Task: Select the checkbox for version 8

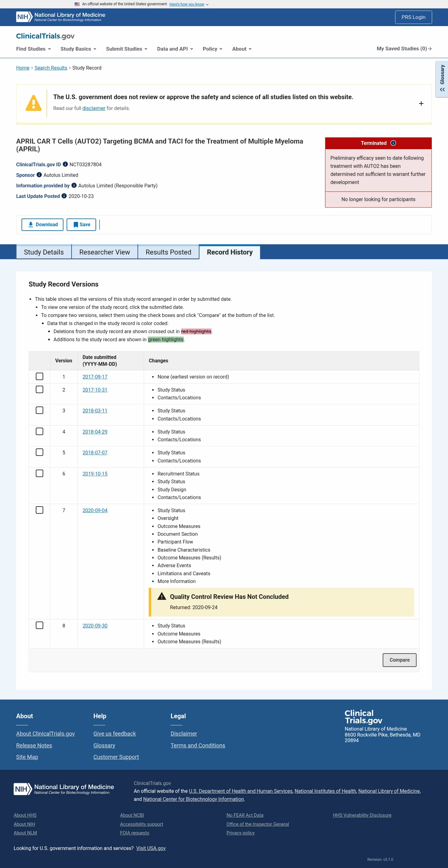Action: coord(40,626)
